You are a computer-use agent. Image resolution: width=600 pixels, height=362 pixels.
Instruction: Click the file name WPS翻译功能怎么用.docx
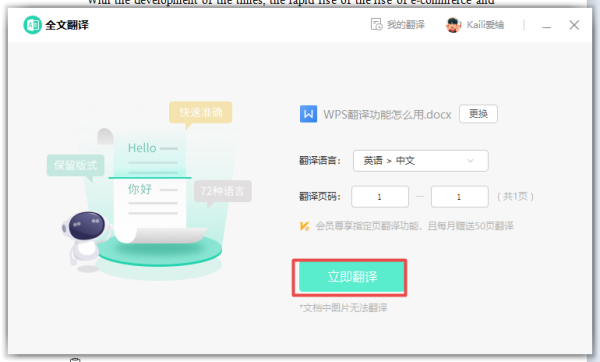tap(387, 114)
